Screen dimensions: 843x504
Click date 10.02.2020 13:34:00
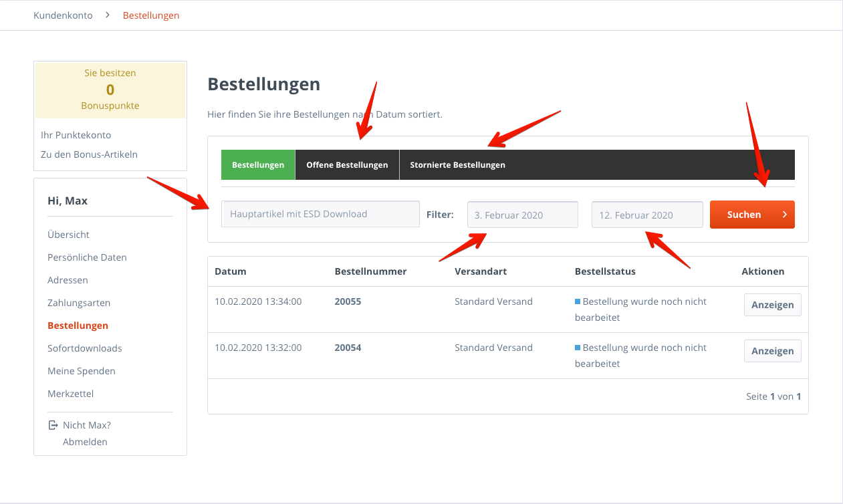click(x=258, y=301)
